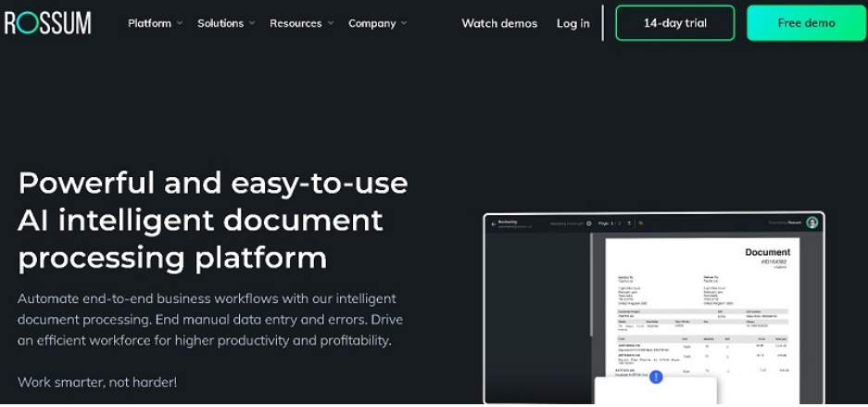Click the gear icon in preview toolbar
Image resolution: width=868 pixels, height=407 pixels.
point(589,223)
